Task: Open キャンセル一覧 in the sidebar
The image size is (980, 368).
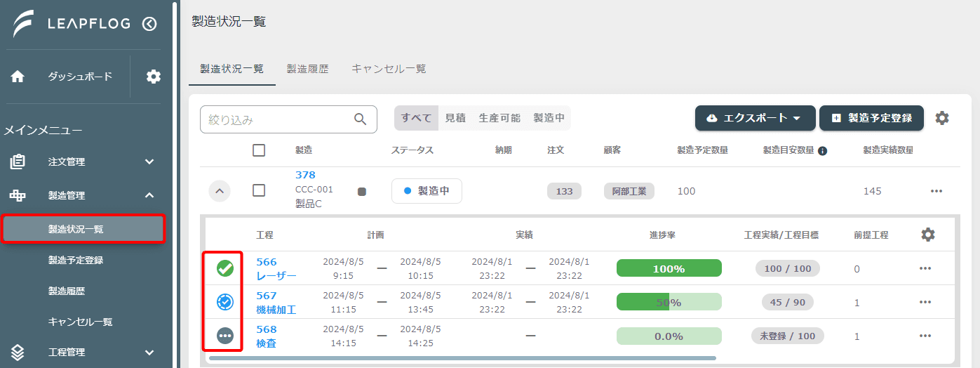Action: tap(81, 322)
